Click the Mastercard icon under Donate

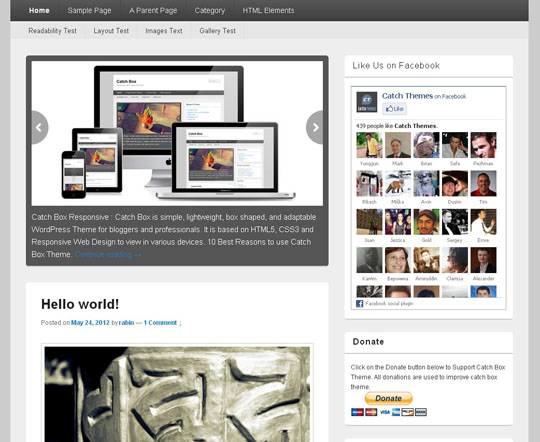click(x=371, y=412)
